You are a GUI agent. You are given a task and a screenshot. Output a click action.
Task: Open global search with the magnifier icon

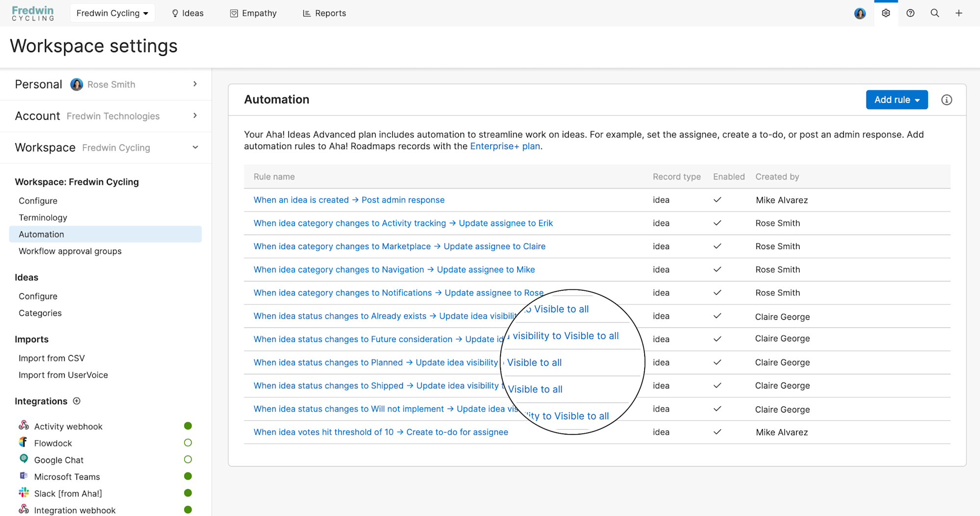tap(935, 13)
